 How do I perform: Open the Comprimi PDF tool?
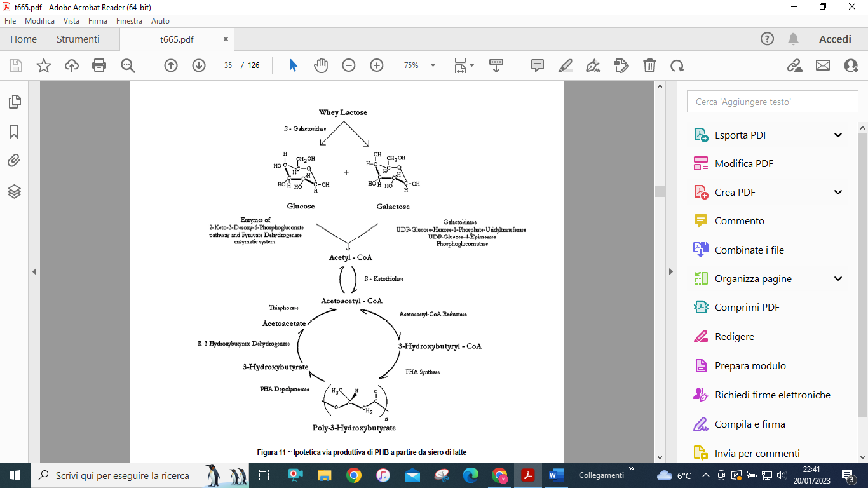pyautogui.click(x=747, y=307)
